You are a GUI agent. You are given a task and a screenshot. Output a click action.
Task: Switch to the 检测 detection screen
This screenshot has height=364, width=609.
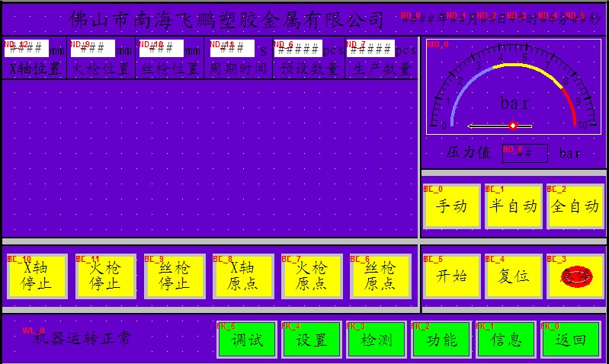click(375, 340)
